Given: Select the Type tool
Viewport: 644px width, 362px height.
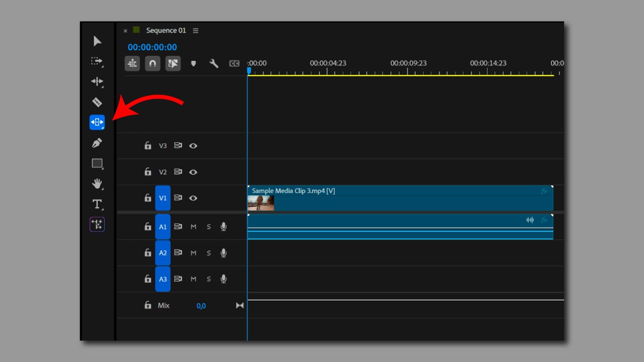Looking at the screenshot, I should (x=97, y=204).
